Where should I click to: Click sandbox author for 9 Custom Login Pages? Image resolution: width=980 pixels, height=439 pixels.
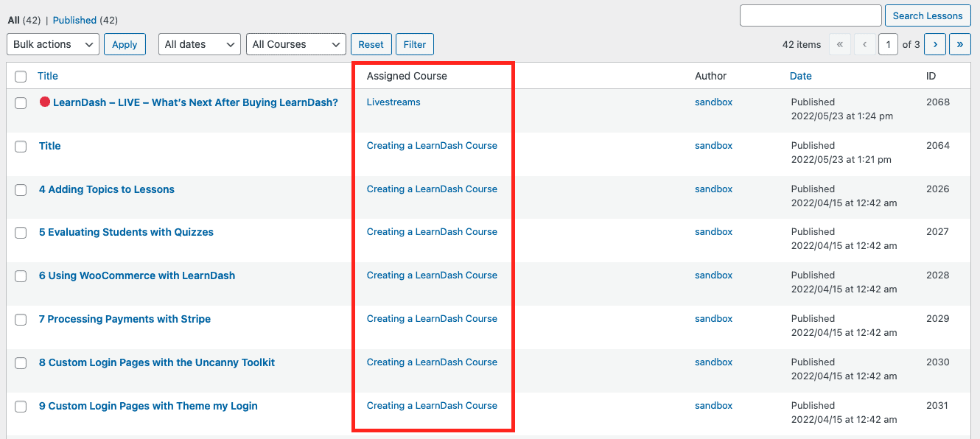coord(713,406)
